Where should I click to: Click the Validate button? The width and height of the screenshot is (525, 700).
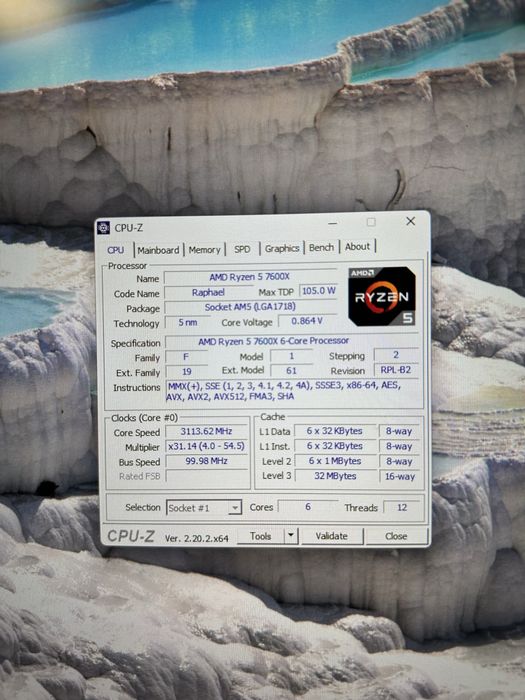tap(332, 536)
